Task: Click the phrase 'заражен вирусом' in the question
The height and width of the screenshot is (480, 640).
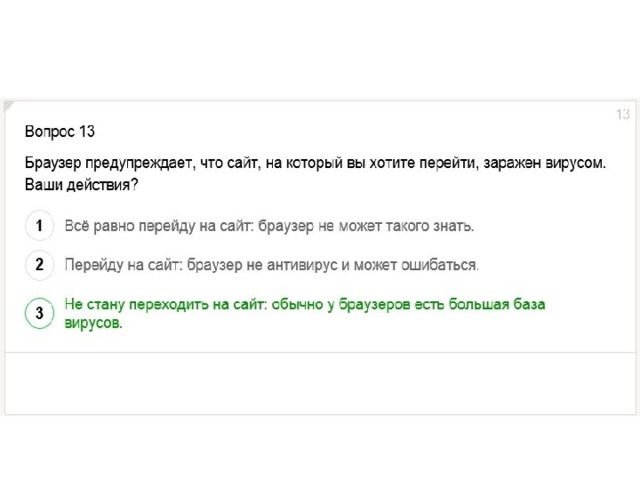Action: 544,163
